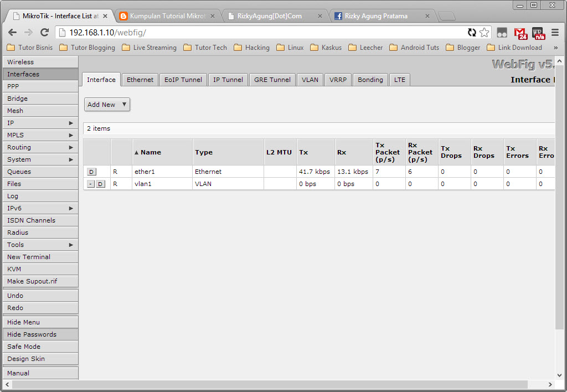The width and height of the screenshot is (567, 392).
Task: Open the Manual link
Action: [40, 373]
